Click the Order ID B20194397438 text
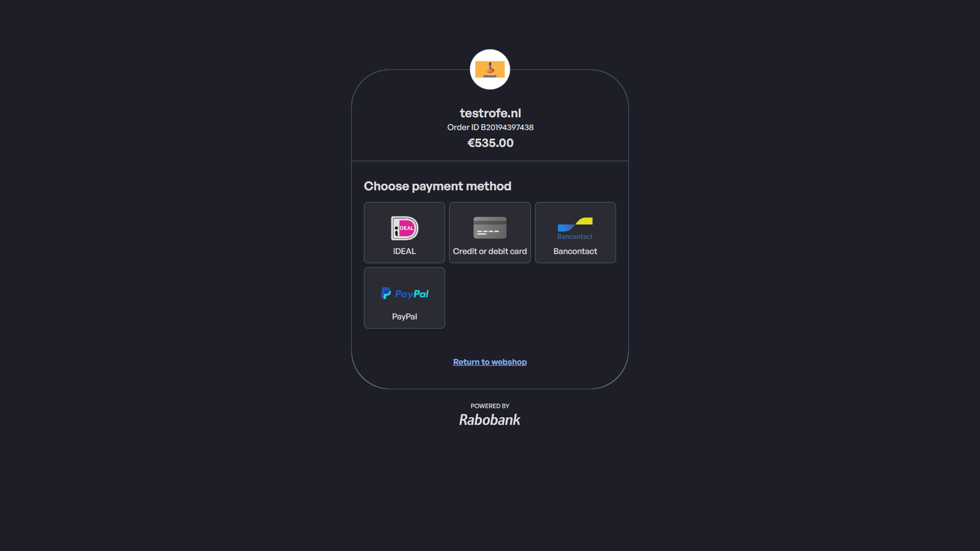The image size is (980, 551). point(490,127)
